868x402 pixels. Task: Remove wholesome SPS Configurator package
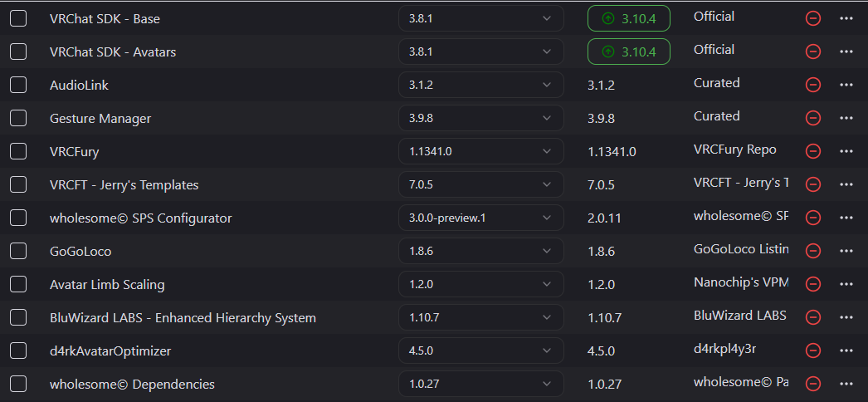[x=812, y=218]
